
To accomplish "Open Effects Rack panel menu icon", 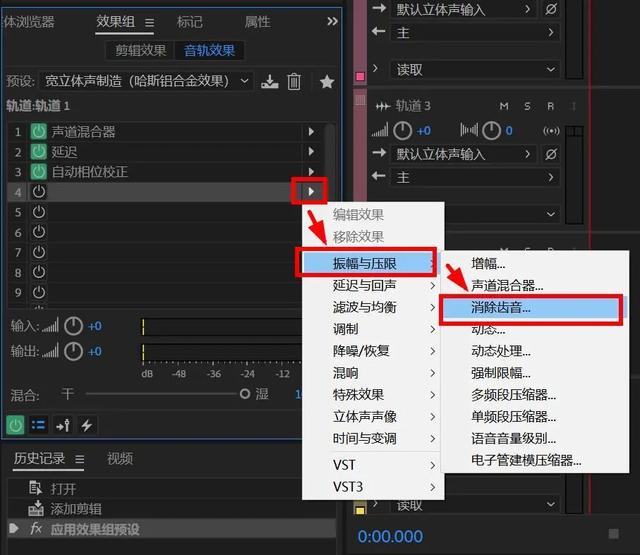I will (x=149, y=22).
